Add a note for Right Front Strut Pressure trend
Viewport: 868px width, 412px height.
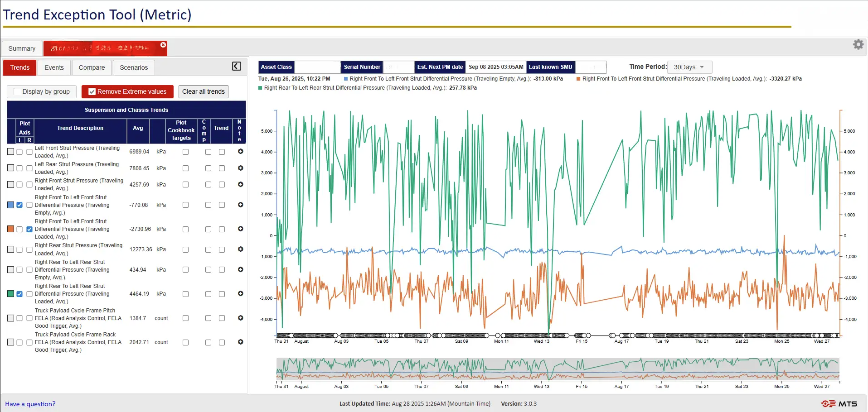240,184
